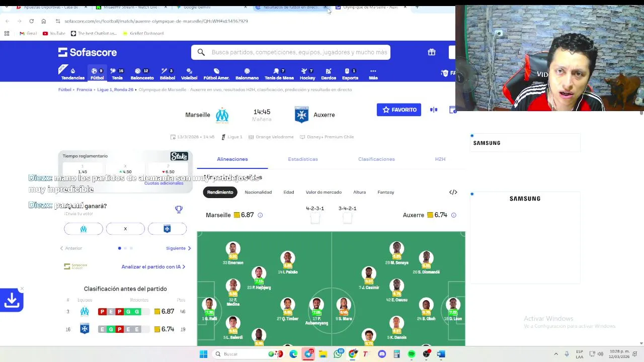644x362 pixels.
Task: Select the Nacionalidad lineup filter
Action: pos(258,192)
